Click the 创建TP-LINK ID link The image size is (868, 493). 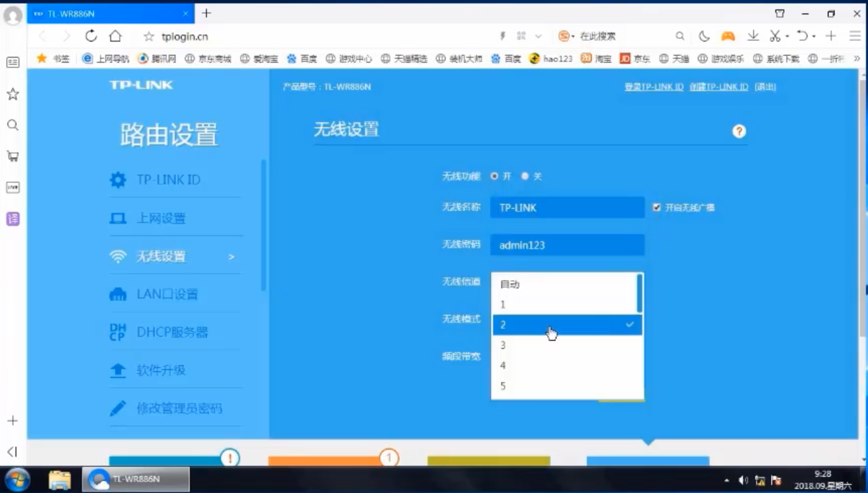pos(718,87)
